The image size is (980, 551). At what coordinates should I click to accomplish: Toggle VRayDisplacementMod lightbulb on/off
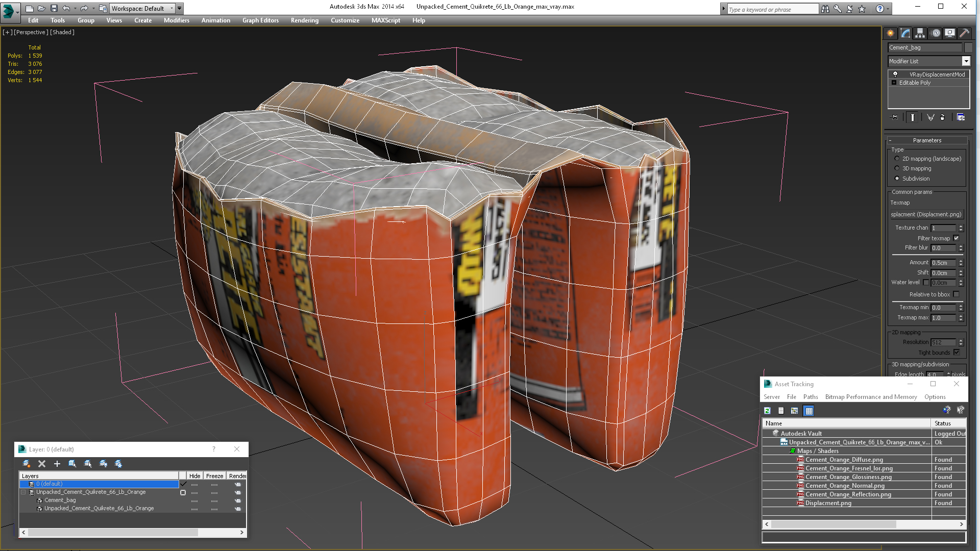[895, 74]
